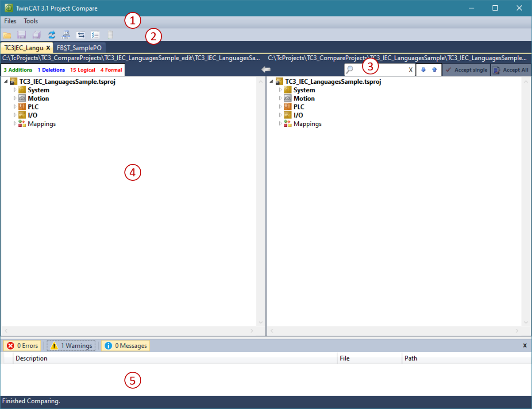Close the message output panel
The height and width of the screenshot is (409, 532).
[525, 345]
